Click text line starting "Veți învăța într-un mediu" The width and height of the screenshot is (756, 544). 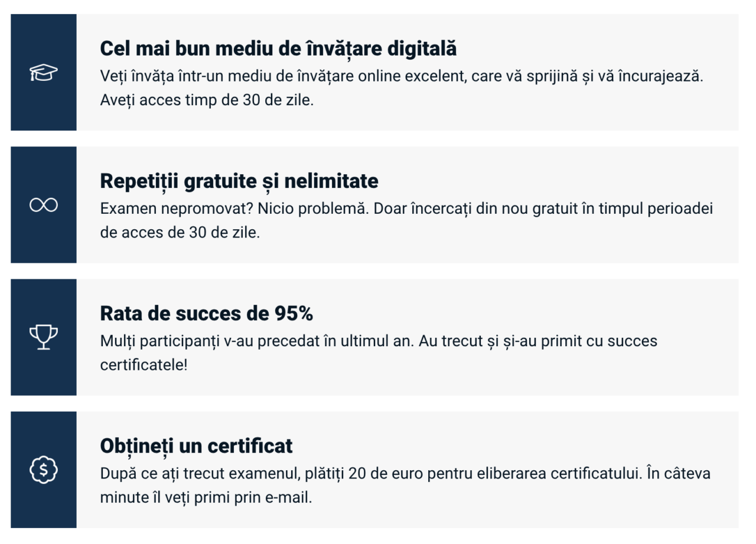(402, 77)
